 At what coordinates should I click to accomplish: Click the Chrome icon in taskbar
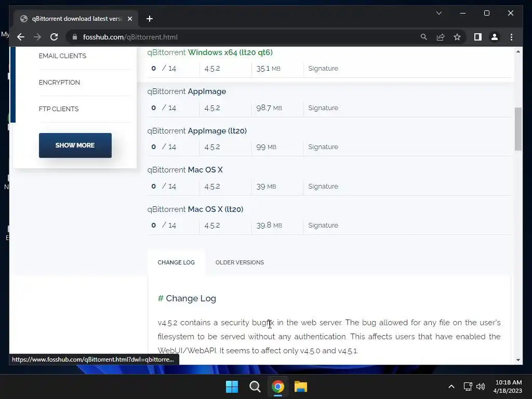(277, 387)
